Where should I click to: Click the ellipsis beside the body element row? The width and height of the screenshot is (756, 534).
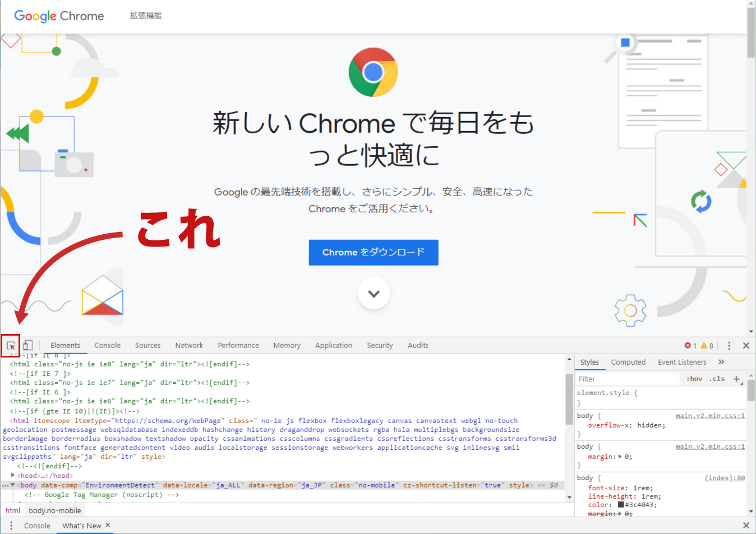5,485
